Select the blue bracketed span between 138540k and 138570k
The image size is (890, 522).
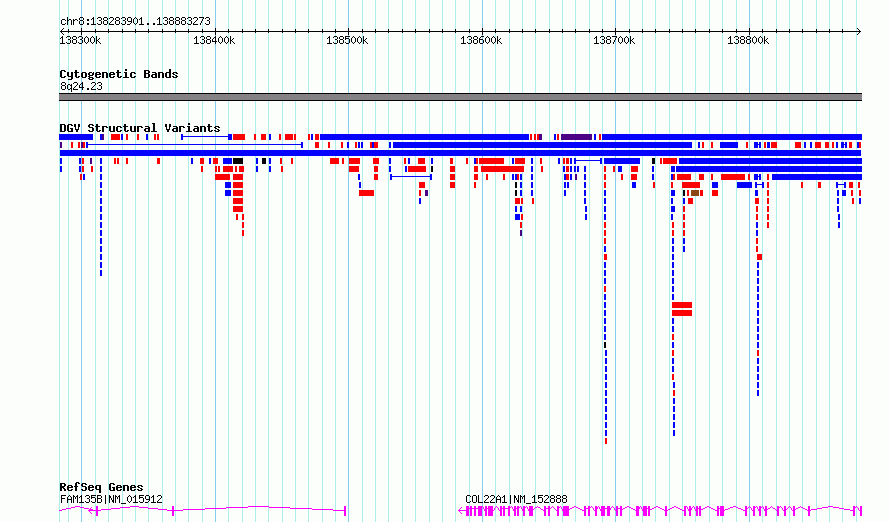coord(411,177)
